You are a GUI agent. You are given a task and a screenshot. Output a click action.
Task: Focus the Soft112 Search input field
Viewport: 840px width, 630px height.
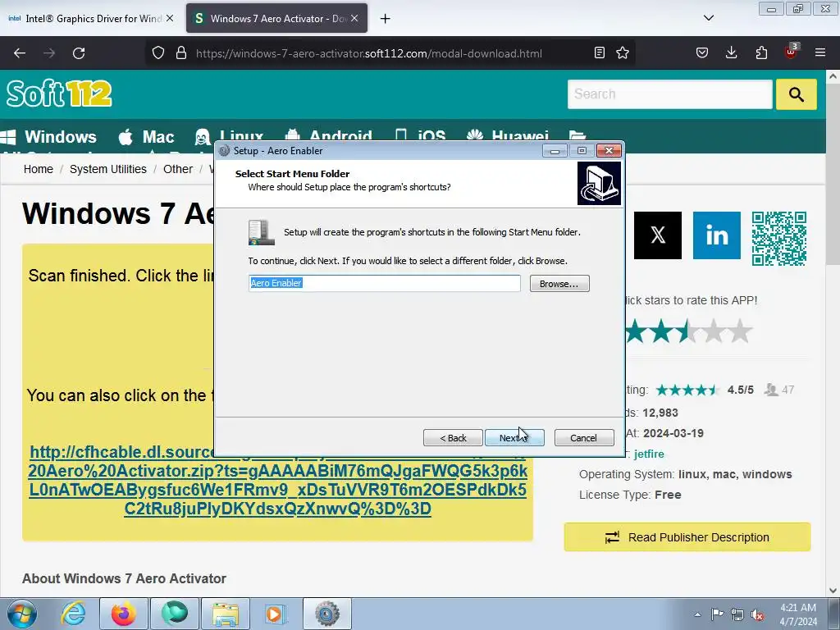[670, 94]
